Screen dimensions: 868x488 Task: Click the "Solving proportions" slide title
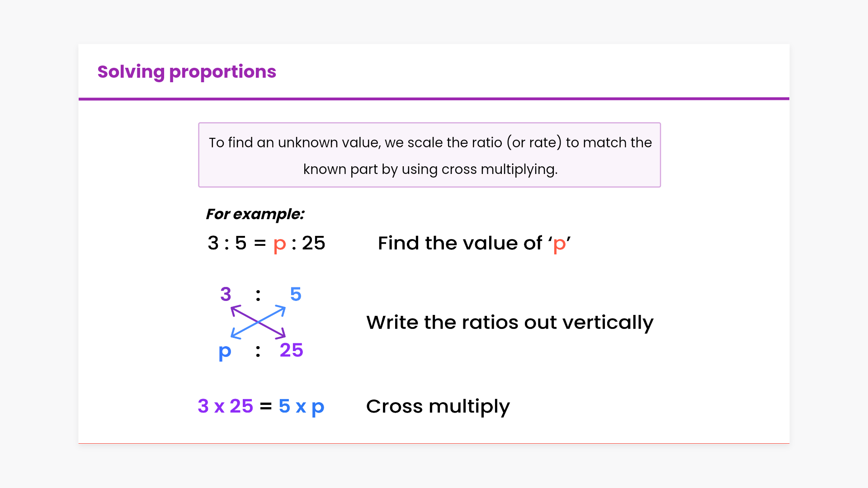coord(186,72)
